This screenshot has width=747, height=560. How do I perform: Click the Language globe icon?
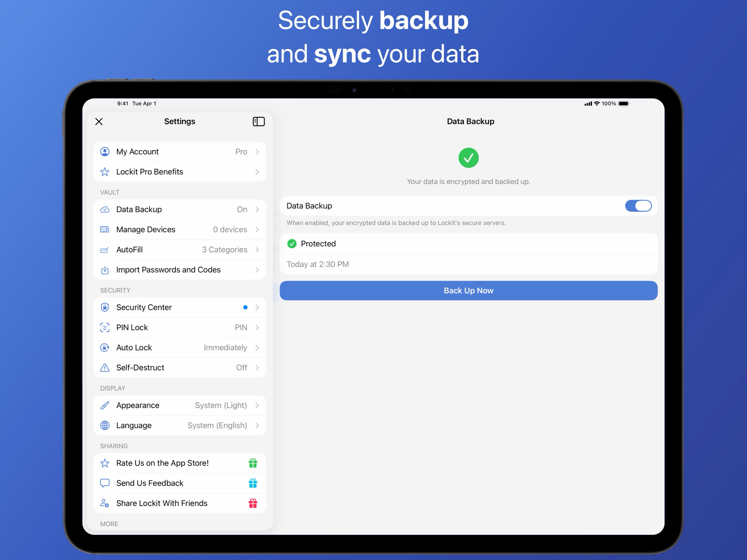point(105,425)
